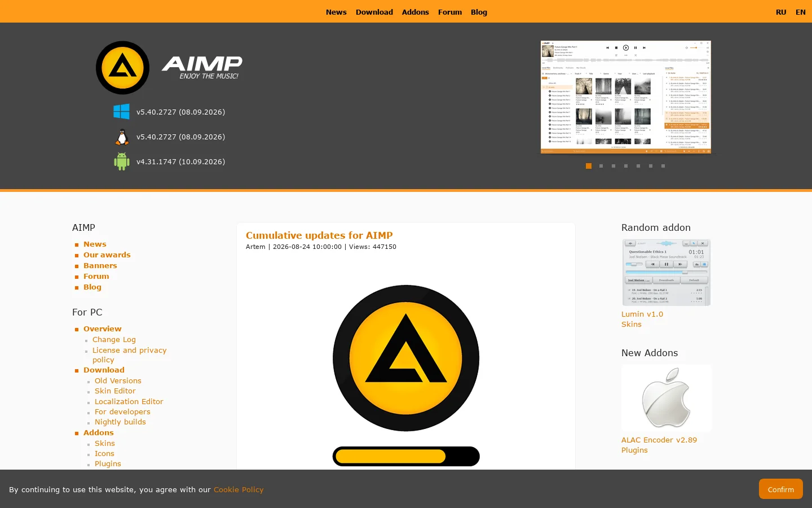The height and width of the screenshot is (508, 812).
Task: Switch language to EN
Action: click(x=801, y=12)
